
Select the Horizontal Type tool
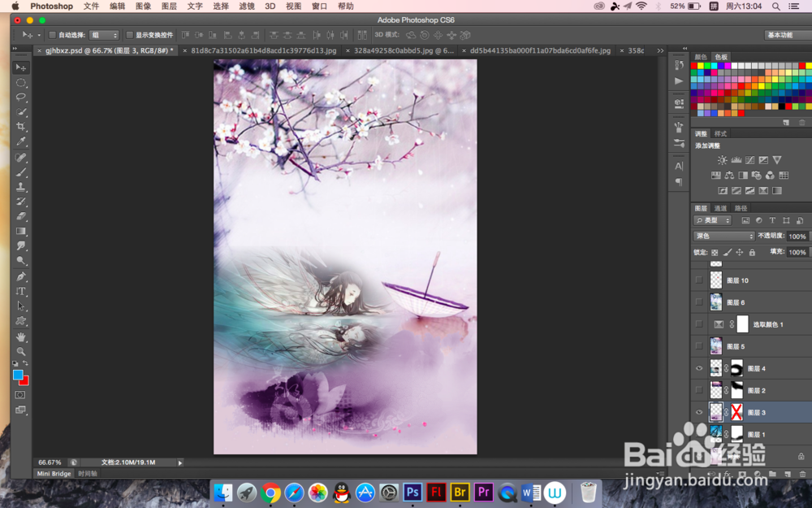pyautogui.click(x=21, y=291)
